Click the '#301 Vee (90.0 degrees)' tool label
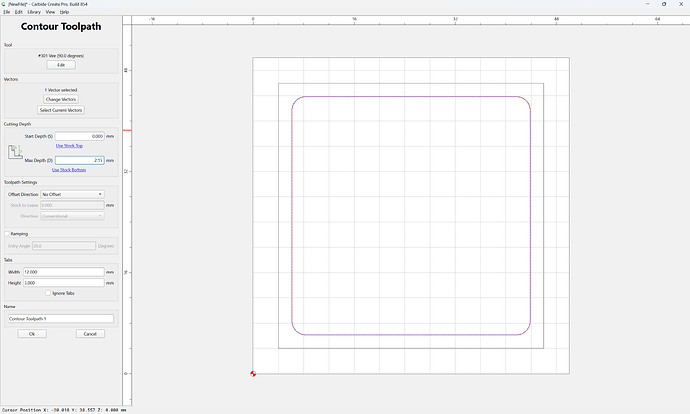This screenshot has width=690, height=414. pos(61,56)
